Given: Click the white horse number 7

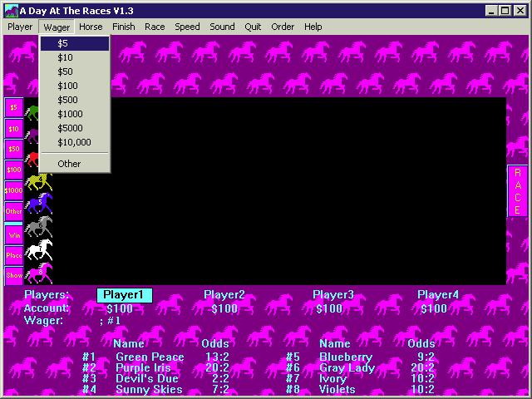Looking at the screenshot, I should [38, 249].
